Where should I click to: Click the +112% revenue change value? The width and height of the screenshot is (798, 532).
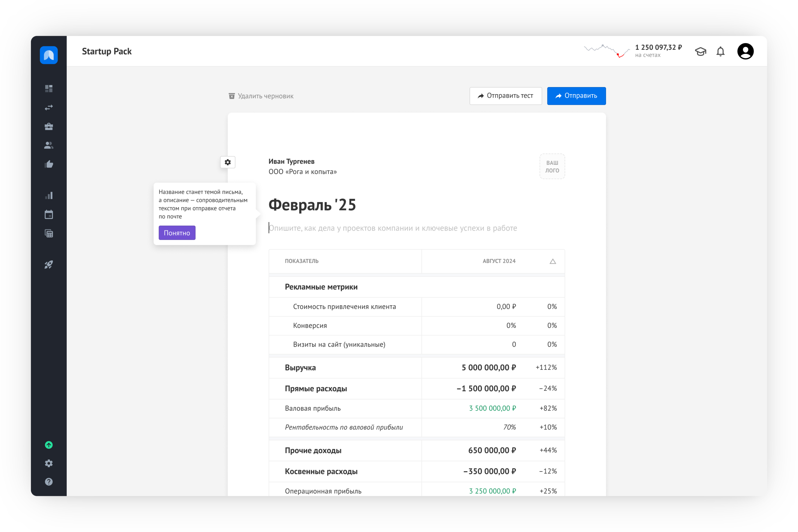pyautogui.click(x=546, y=368)
